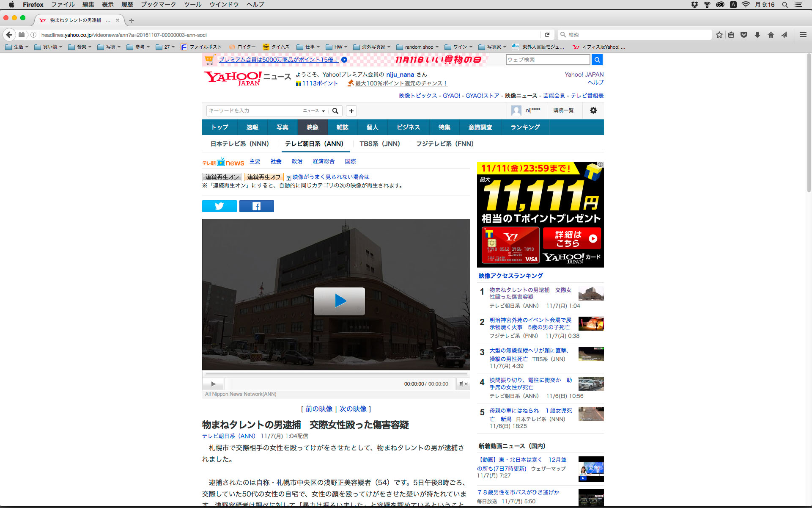Screen dimensions: 812x508
Task: Mute the video player sound
Action: (x=463, y=384)
